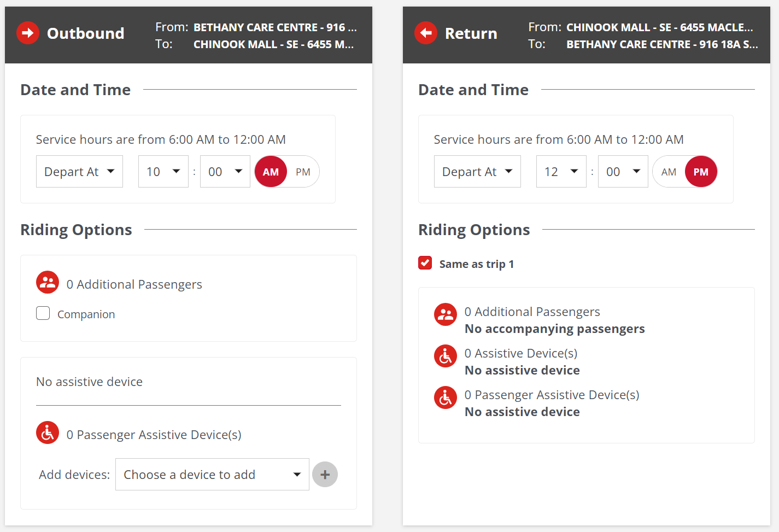Switch outbound time to PM
The image size is (779, 532).
pyautogui.click(x=303, y=172)
